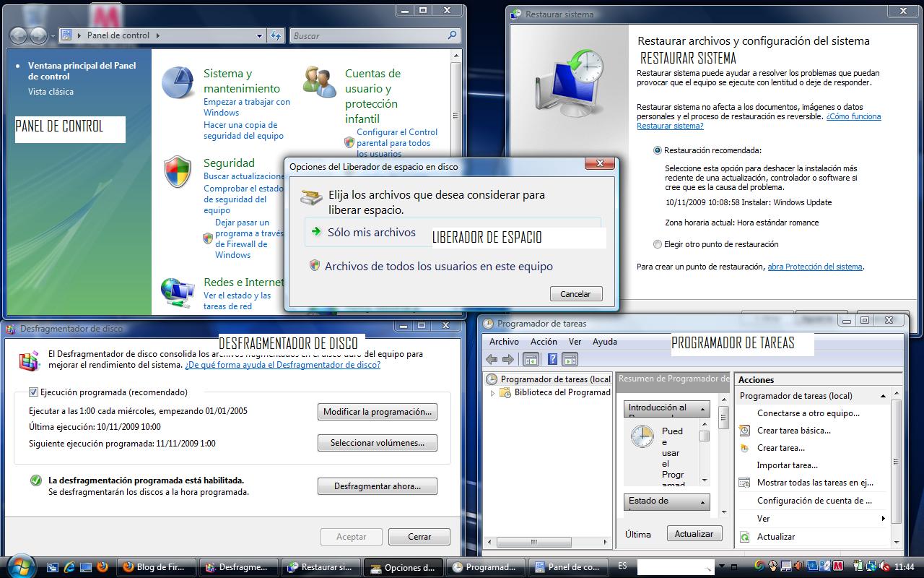Click the Redes e Internet globe icon
Screen dimensions: 924x578
click(178, 290)
